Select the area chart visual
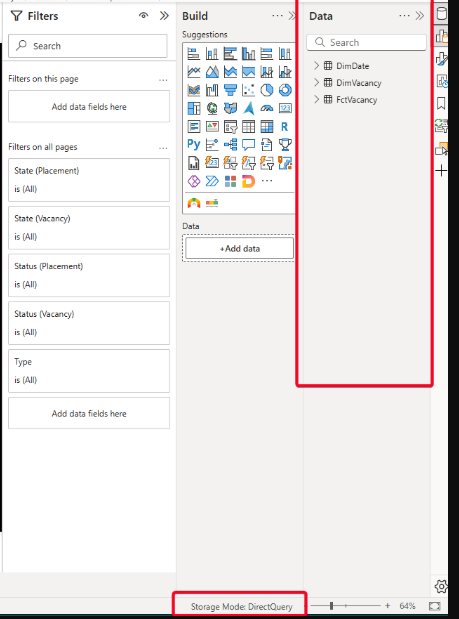459x619 pixels. click(x=212, y=71)
